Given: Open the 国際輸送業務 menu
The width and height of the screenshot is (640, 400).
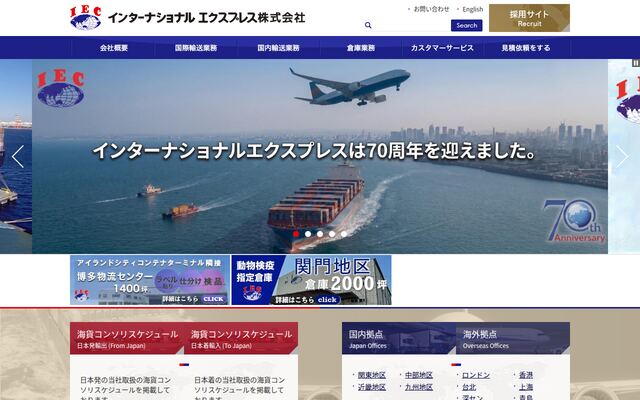Looking at the screenshot, I should point(196,48).
